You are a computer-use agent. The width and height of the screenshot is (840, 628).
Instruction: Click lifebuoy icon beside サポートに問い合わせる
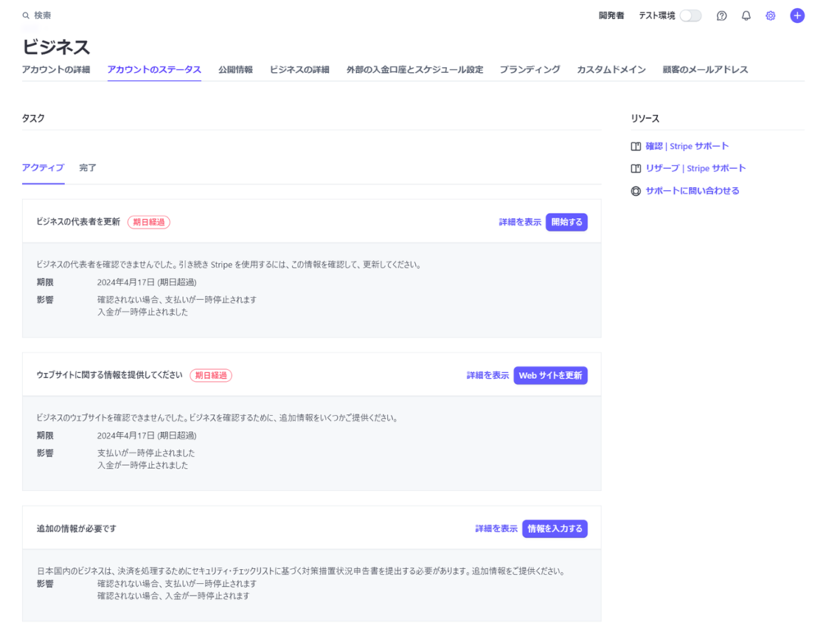636,191
